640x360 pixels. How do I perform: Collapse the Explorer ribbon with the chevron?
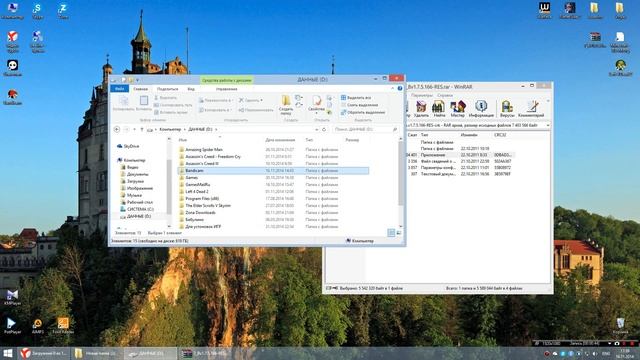(393, 88)
